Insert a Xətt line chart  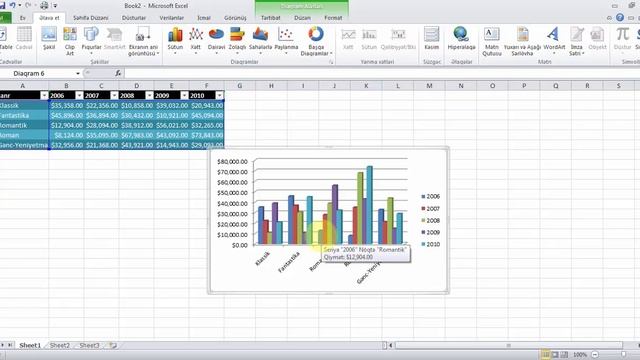coord(196,40)
